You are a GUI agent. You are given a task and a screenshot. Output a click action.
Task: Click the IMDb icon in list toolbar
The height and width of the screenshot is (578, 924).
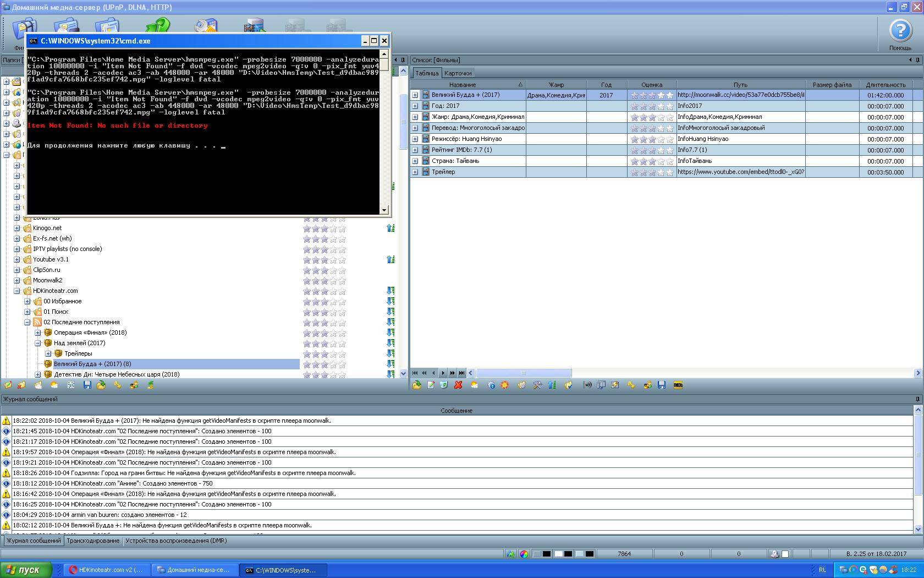678,385
